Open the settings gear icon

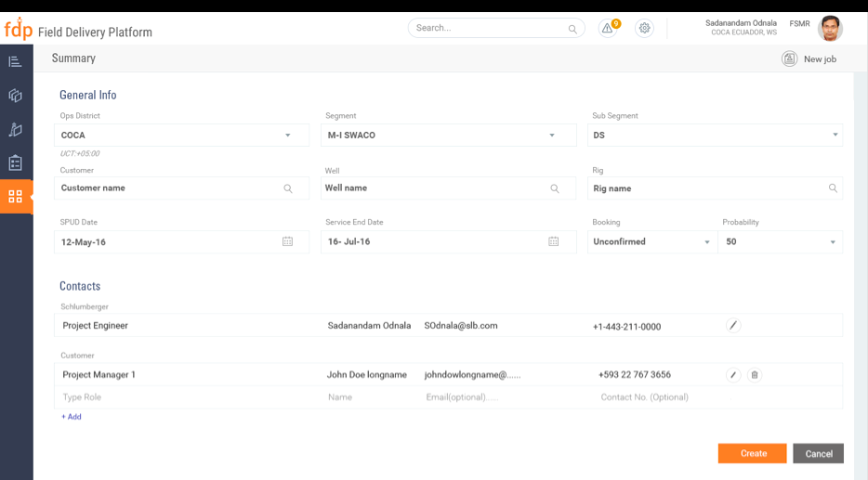(x=644, y=29)
